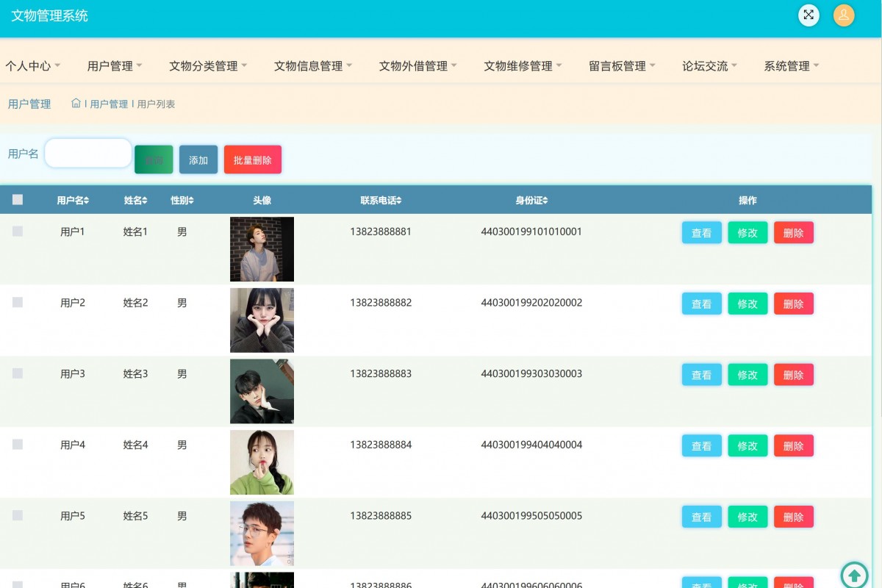Viewport: 882px width, 588px height.
Task: Click the home icon in the breadcrumb
Action: [x=76, y=103]
